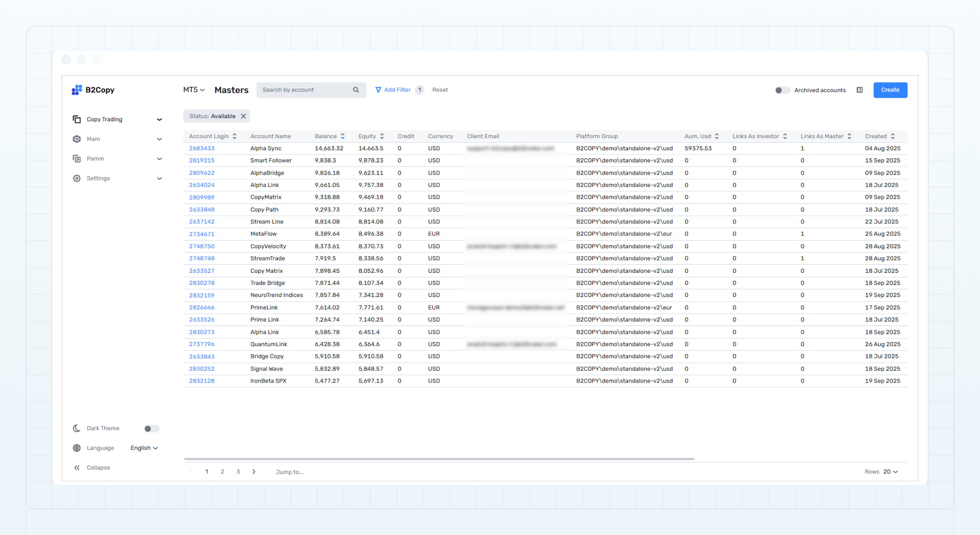Screen dimensions: 980x535
Task: Open the MT5 platform dropdown
Action: point(193,90)
